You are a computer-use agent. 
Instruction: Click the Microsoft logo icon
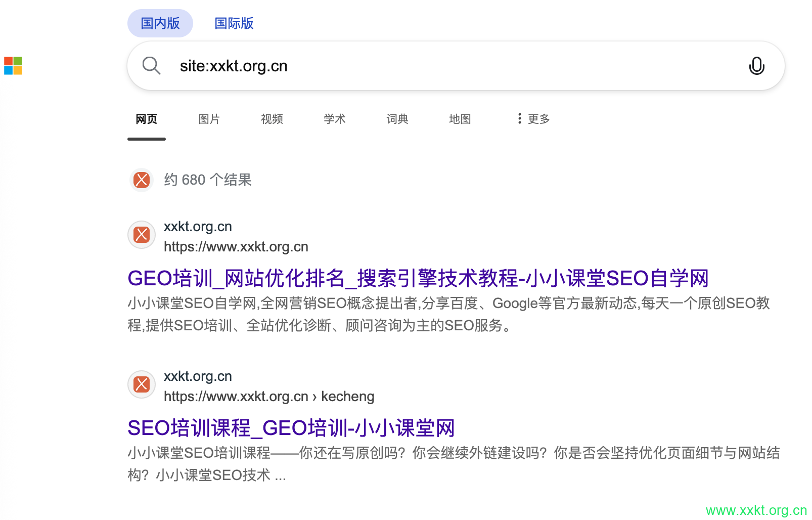[x=13, y=66]
